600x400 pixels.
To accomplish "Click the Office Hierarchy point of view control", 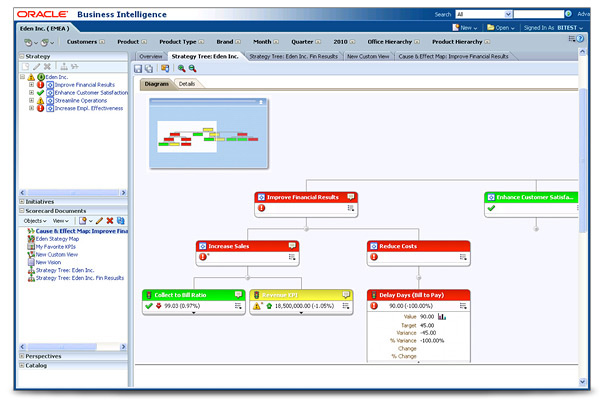I will [393, 41].
